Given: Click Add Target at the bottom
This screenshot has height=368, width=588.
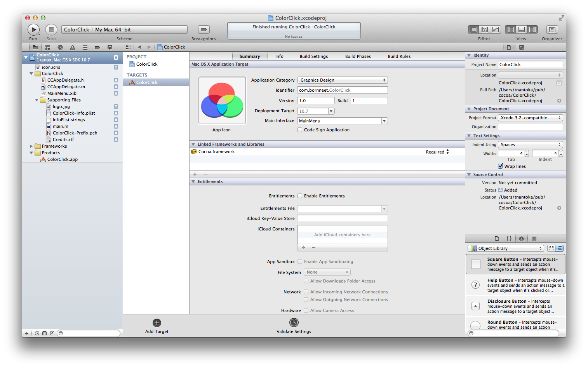Looking at the screenshot, I should click(x=157, y=326).
